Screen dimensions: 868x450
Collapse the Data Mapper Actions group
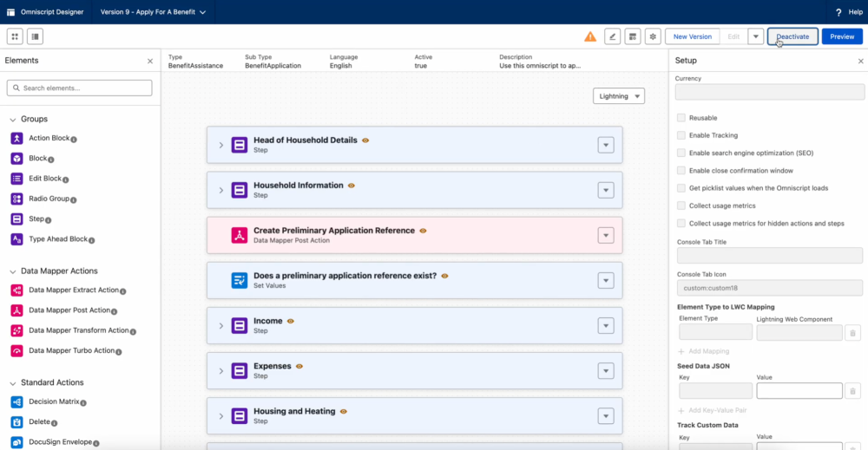pos(13,271)
